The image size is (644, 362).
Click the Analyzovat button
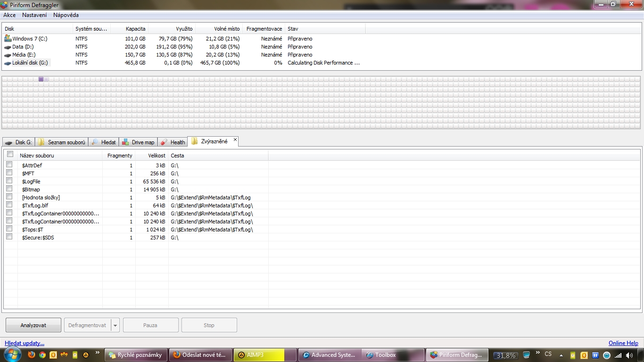pos(33,325)
